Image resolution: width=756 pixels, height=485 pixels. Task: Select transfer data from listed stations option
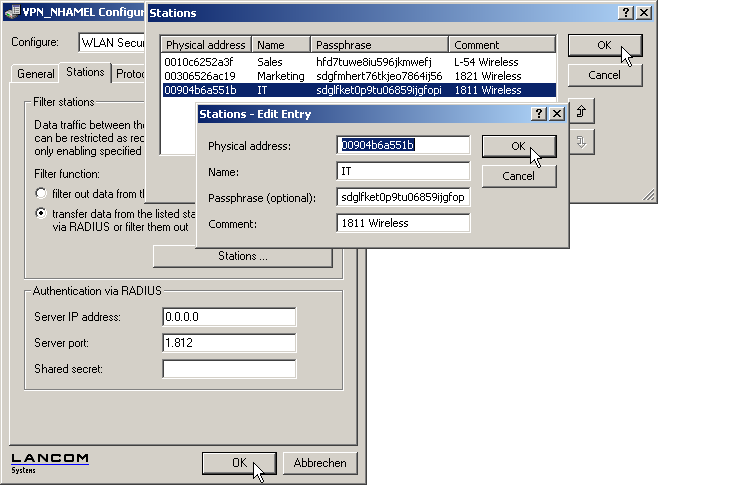coord(41,214)
